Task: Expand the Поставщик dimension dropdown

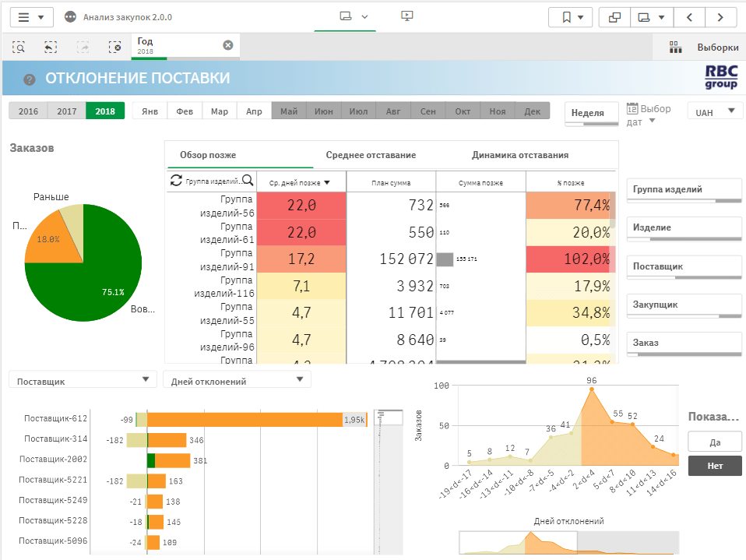Action: tap(82, 379)
